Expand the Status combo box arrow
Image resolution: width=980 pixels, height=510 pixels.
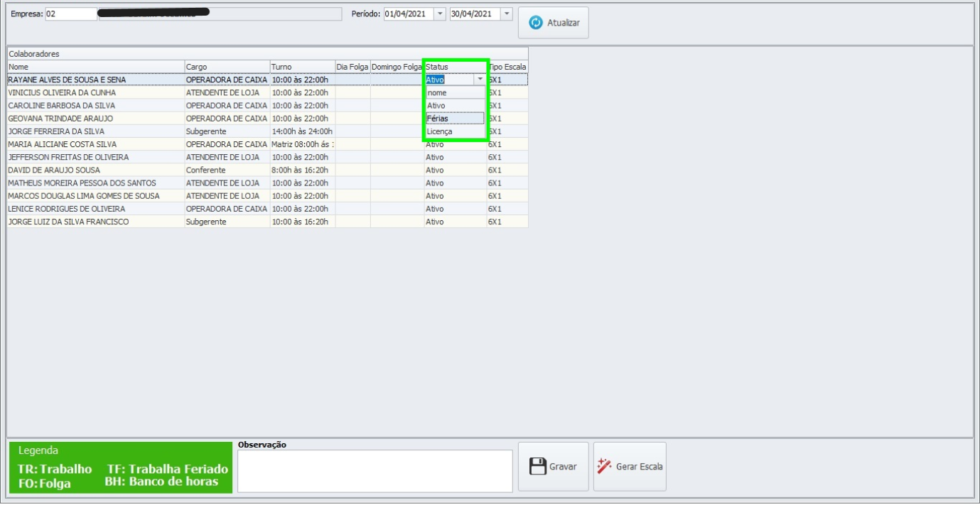click(480, 80)
